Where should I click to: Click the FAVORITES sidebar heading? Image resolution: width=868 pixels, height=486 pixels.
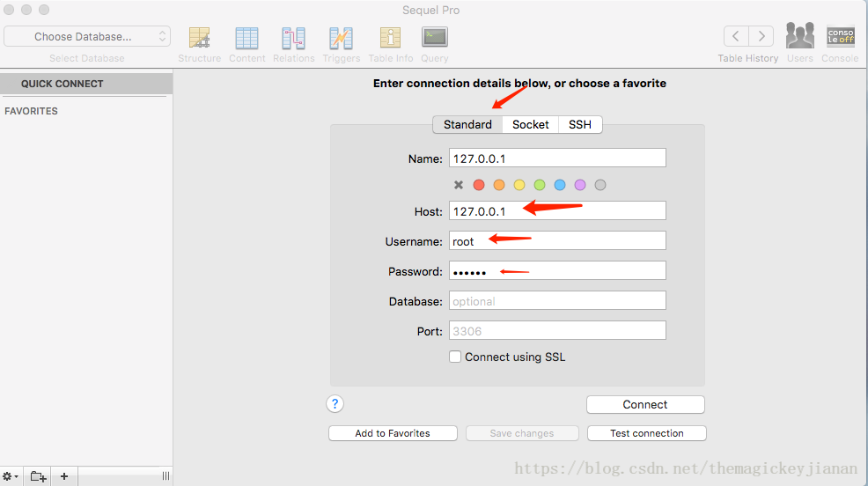pyautogui.click(x=31, y=111)
